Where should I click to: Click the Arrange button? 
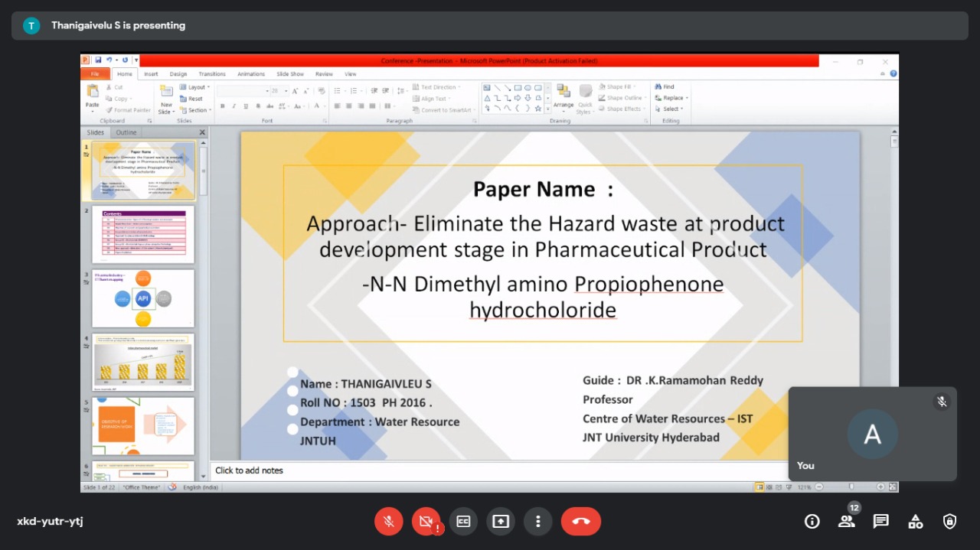pyautogui.click(x=563, y=97)
